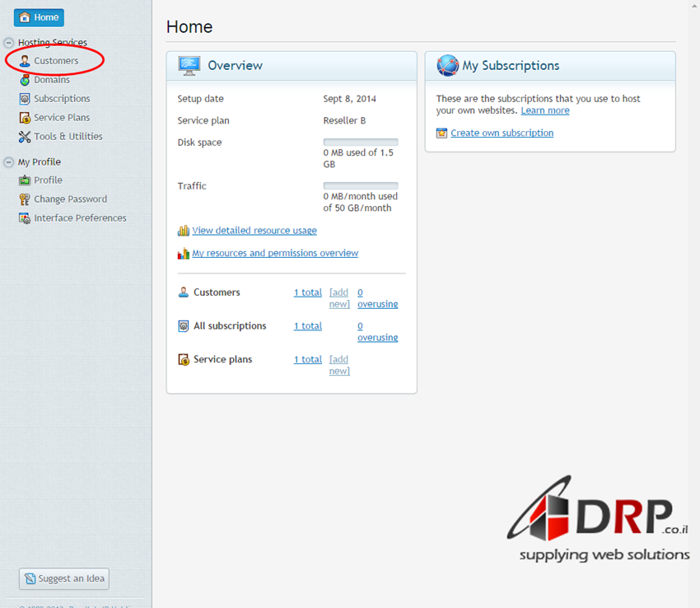Click the Interface Preferences icon

click(25, 218)
